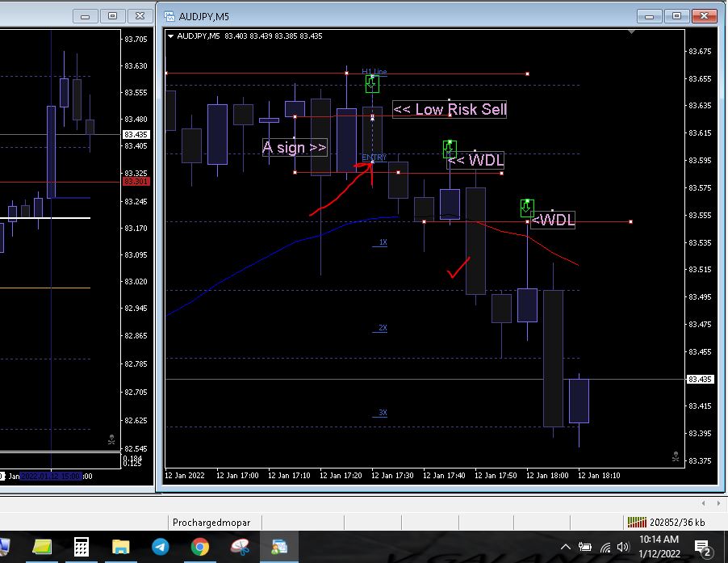Click the connection bars icon in status bar

637,522
